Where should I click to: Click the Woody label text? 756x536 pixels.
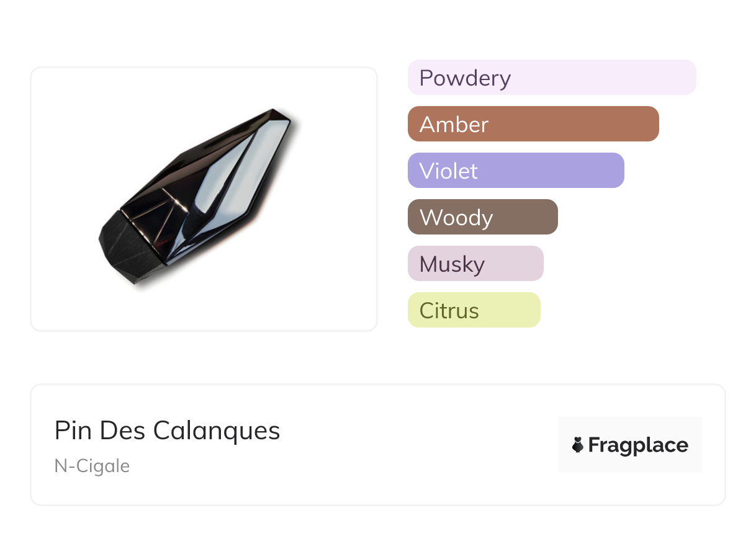456,218
